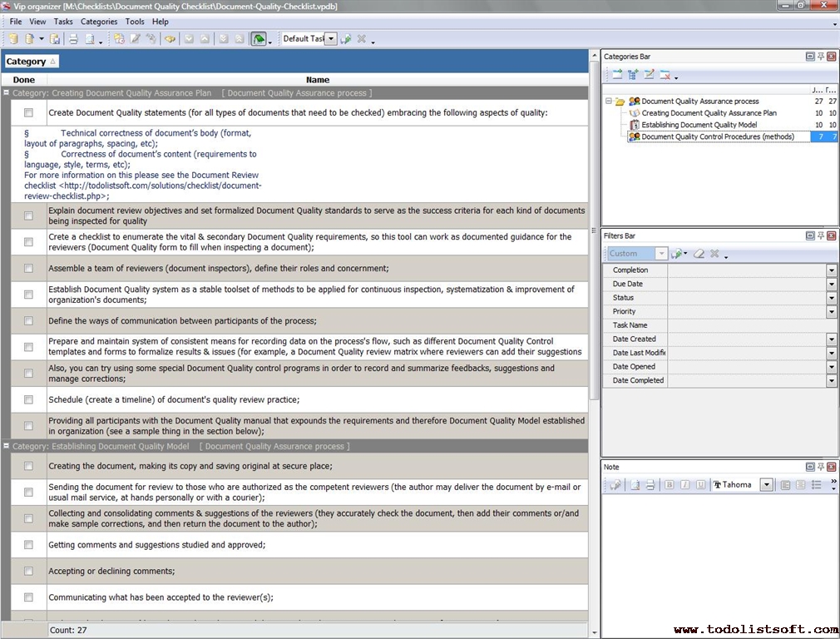Click the Task Name filter field

(x=749, y=325)
